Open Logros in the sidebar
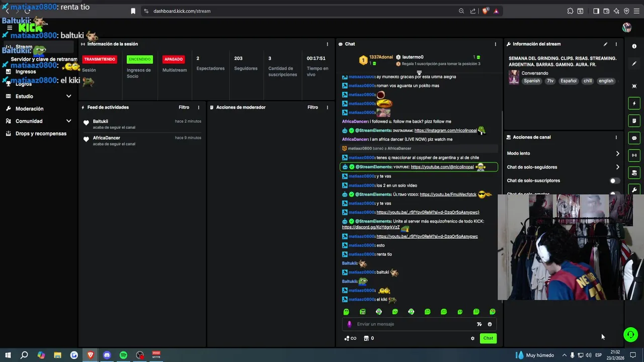The image size is (644, 362). point(24,84)
